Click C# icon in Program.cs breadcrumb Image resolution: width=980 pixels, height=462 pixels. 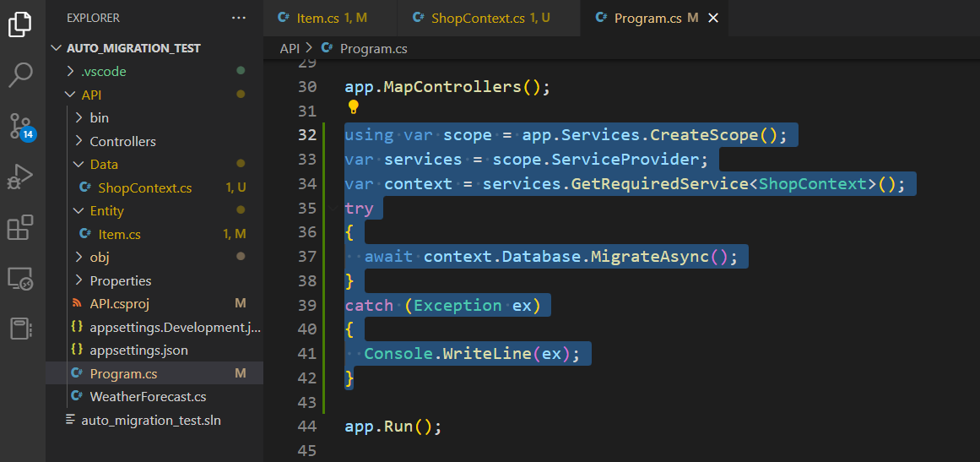click(x=327, y=48)
